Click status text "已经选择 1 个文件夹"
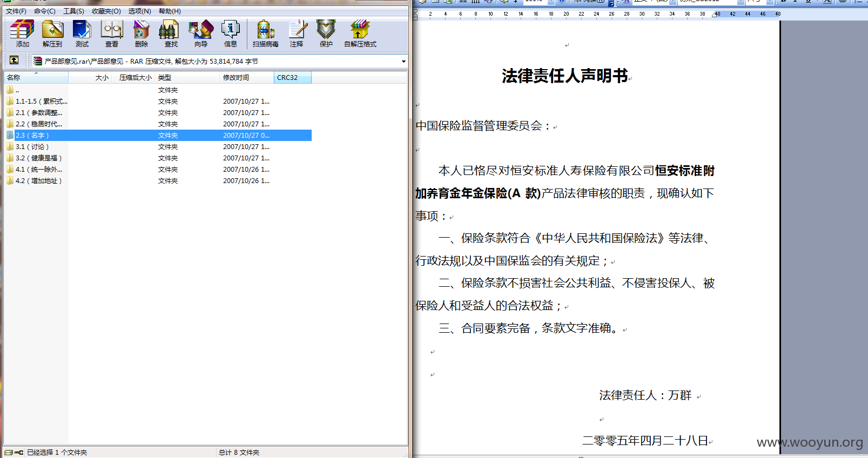Image resolution: width=868 pixels, height=458 pixels. pos(57,453)
